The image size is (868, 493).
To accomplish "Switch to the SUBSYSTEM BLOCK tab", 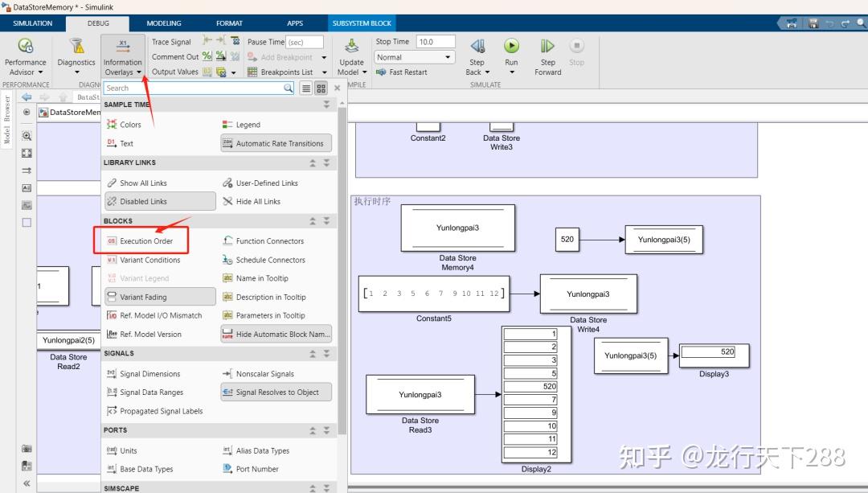I will click(x=362, y=23).
